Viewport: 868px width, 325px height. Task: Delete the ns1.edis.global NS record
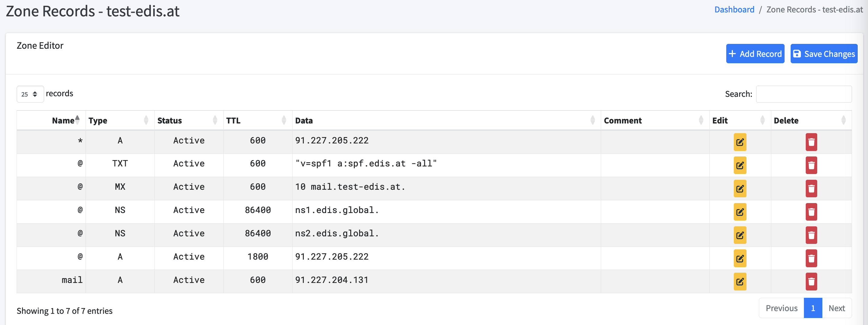click(x=811, y=212)
